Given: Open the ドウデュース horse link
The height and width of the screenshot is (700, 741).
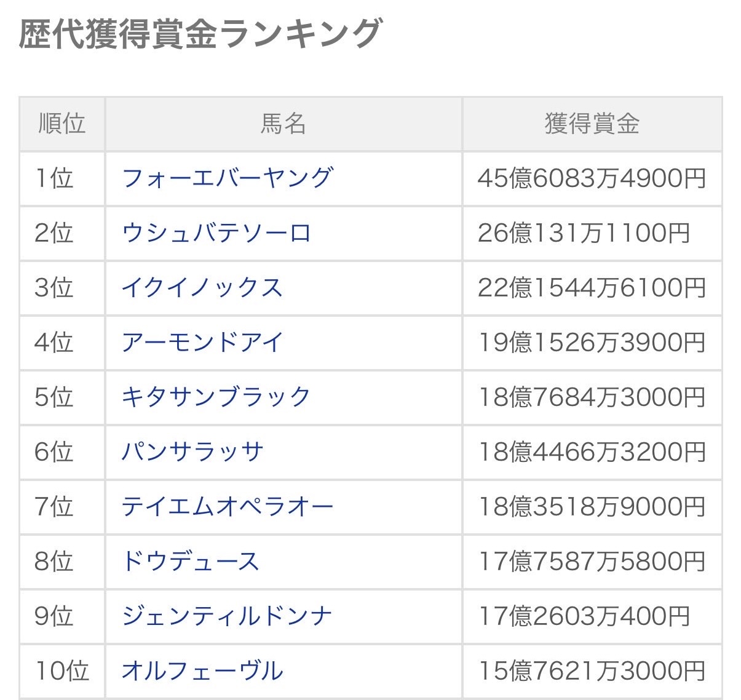Looking at the screenshot, I should pos(190,561).
